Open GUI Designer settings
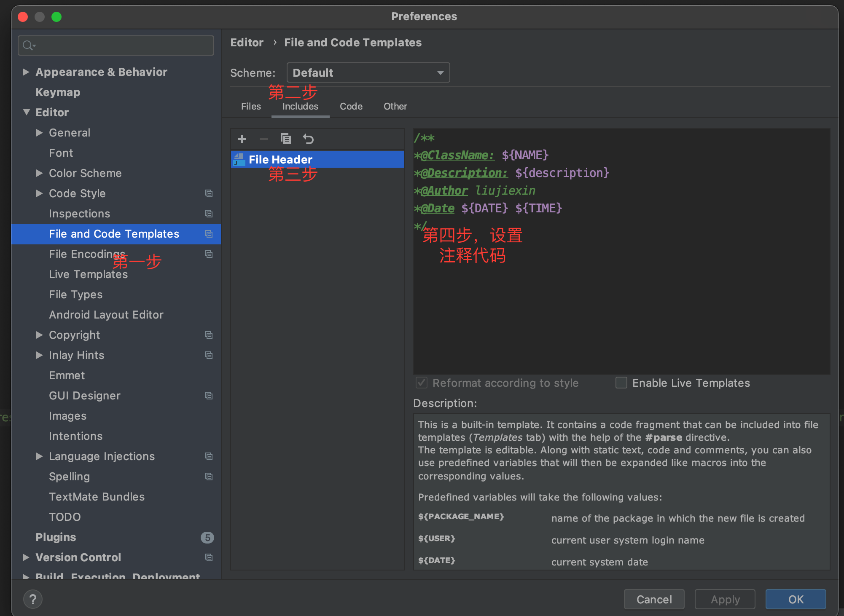This screenshot has width=844, height=616. click(x=84, y=396)
